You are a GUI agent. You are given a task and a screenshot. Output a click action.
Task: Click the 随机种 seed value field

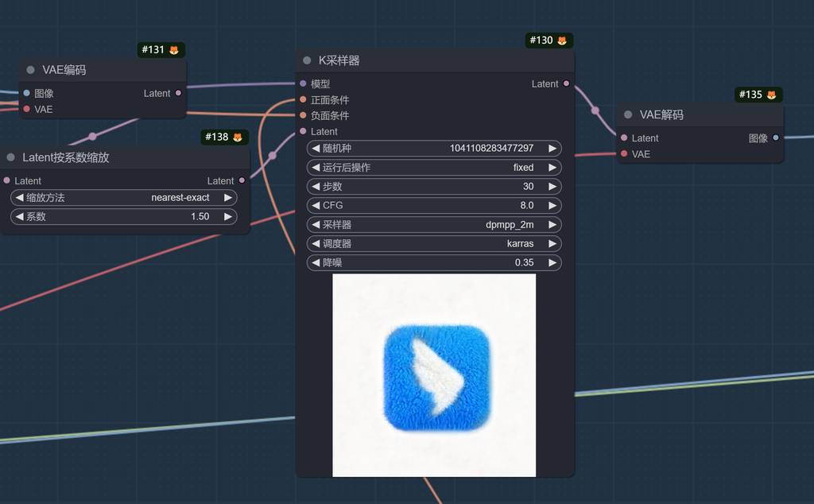(434, 149)
